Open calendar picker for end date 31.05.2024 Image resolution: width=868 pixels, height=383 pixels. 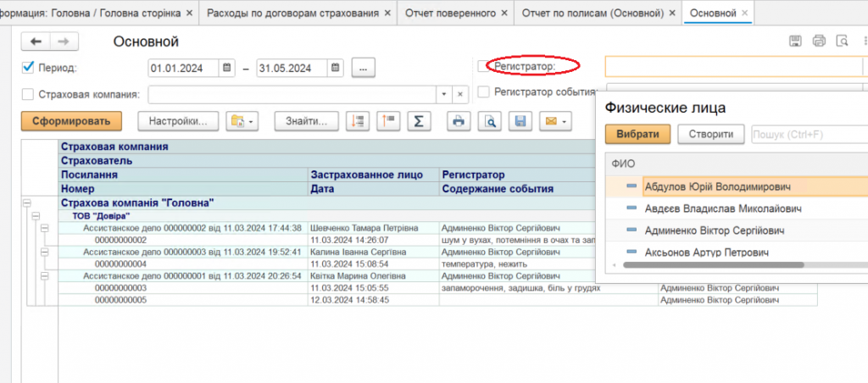[x=336, y=69]
